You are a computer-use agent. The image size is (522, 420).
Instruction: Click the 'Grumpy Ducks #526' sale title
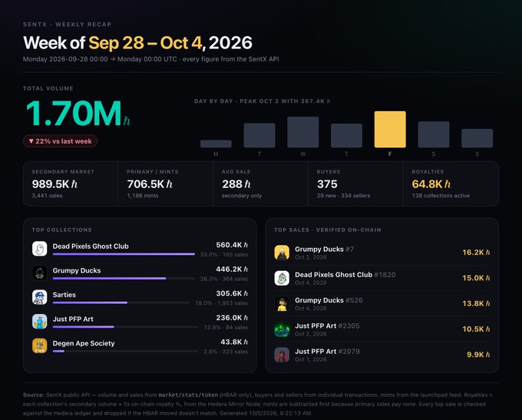(329, 300)
